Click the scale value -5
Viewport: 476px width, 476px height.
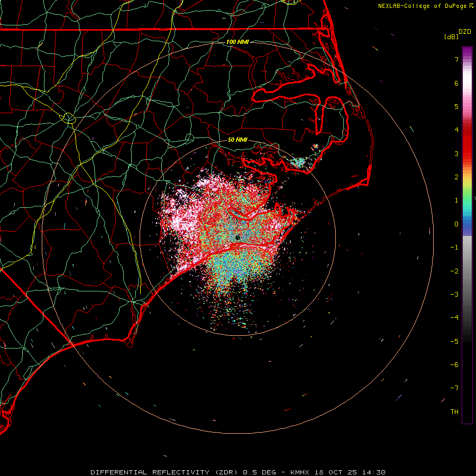pos(454,342)
